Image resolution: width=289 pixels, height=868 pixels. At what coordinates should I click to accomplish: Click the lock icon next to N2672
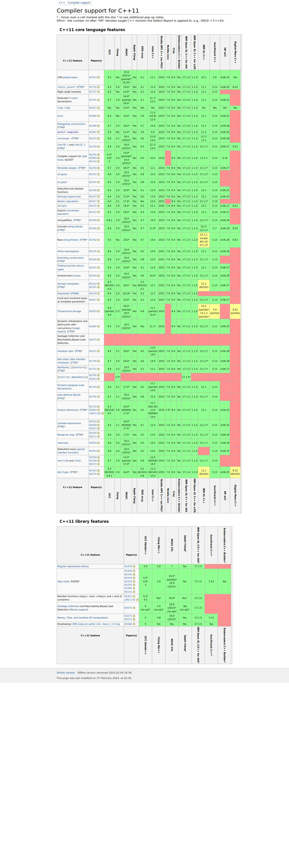tap(99, 351)
